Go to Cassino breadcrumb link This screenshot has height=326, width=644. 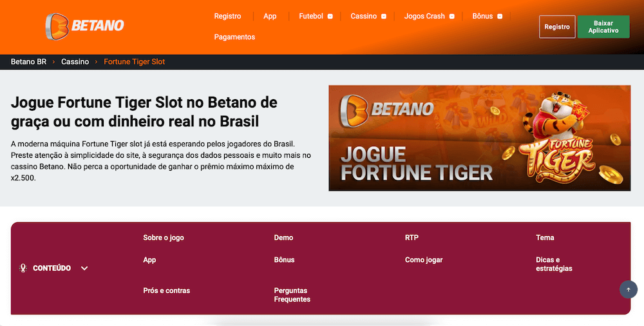tap(75, 62)
